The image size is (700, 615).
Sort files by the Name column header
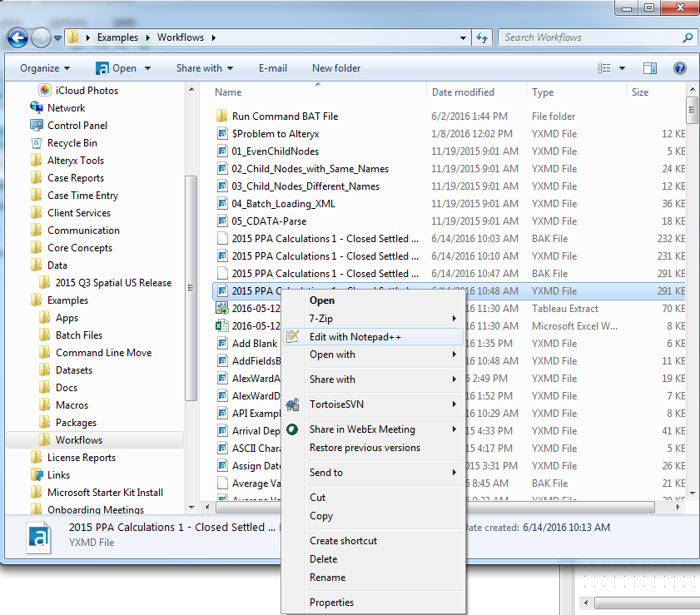(x=228, y=92)
